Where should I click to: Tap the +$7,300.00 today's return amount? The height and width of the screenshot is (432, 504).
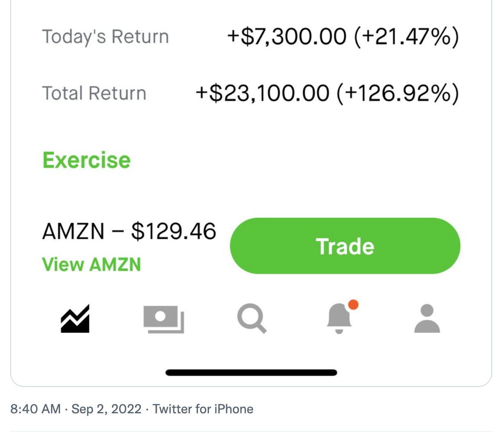pyautogui.click(x=286, y=37)
